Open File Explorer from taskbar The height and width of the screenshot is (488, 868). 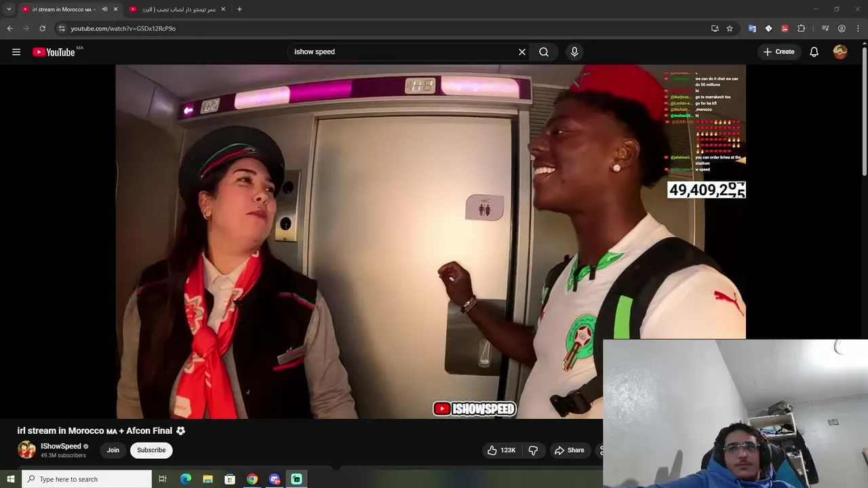tap(208, 479)
